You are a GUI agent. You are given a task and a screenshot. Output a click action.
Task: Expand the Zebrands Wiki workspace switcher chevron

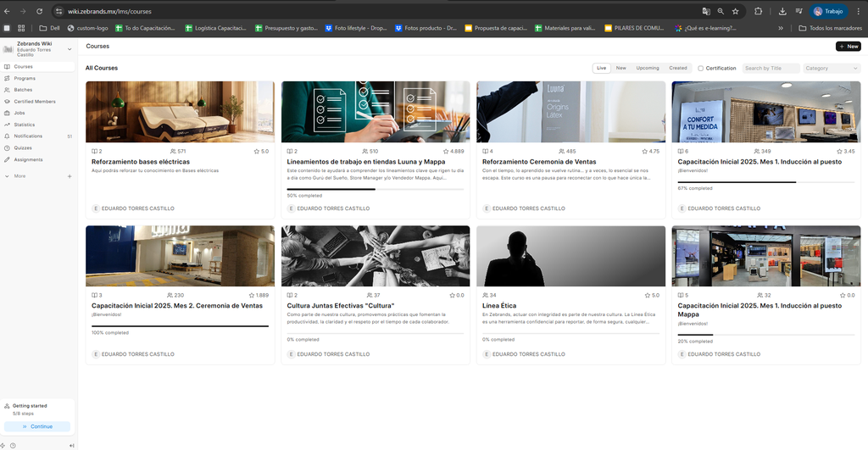[70, 49]
